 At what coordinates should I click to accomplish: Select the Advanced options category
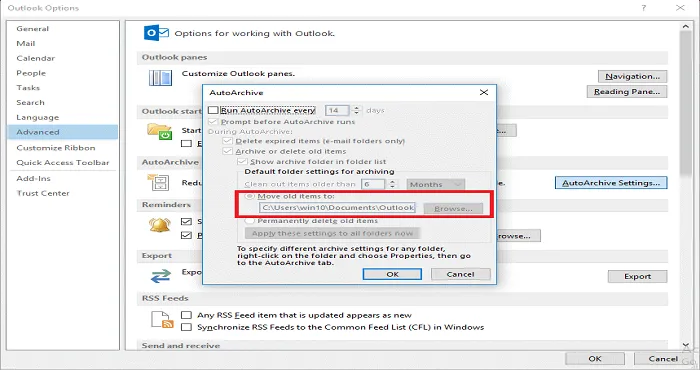tap(62, 132)
